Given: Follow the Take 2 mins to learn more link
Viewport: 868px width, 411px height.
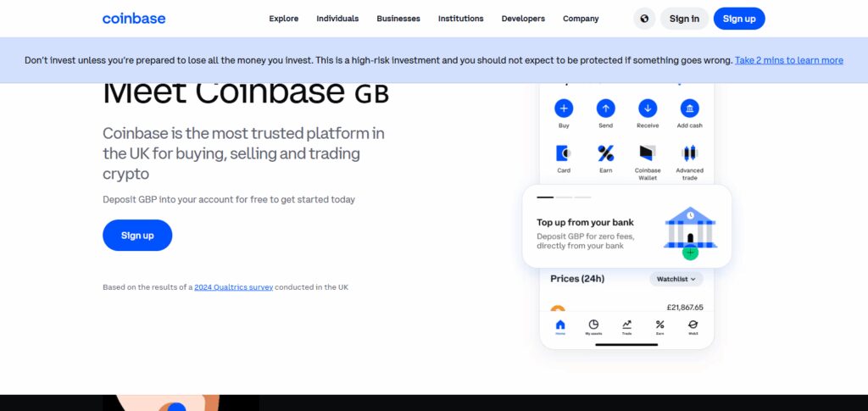Looking at the screenshot, I should point(789,60).
